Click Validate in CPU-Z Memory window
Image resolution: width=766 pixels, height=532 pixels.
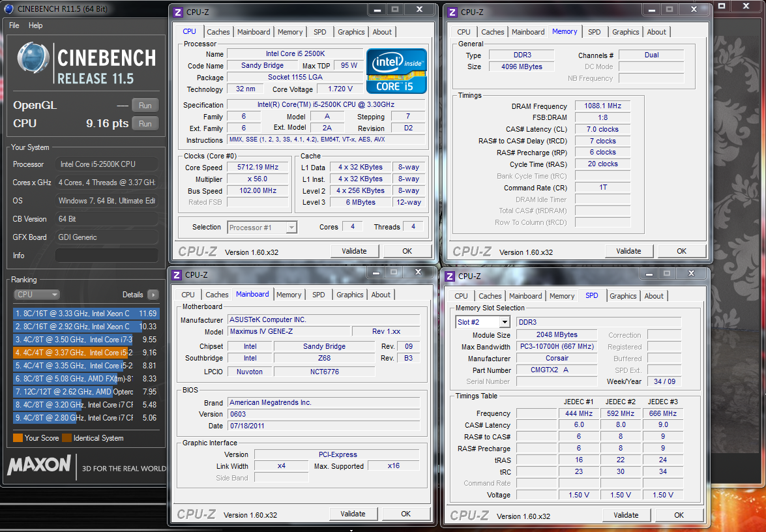pyautogui.click(x=628, y=251)
